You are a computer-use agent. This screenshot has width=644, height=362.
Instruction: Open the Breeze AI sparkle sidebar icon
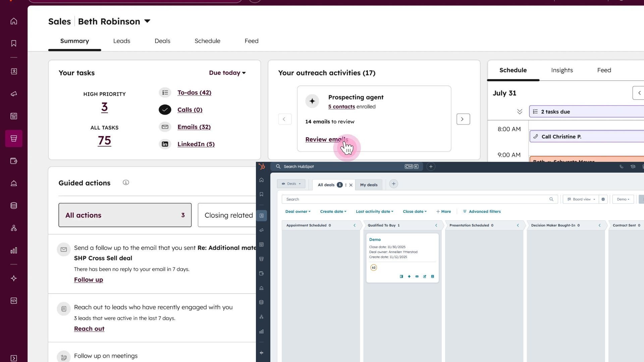tap(14, 278)
